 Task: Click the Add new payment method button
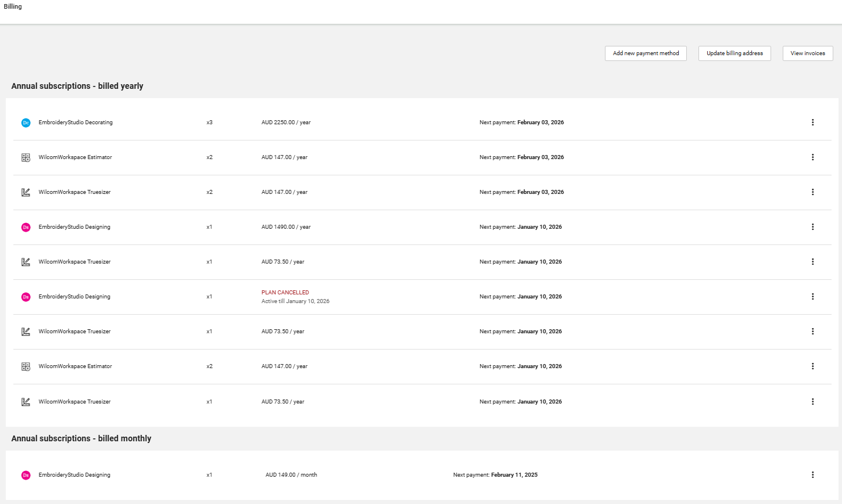(x=646, y=53)
